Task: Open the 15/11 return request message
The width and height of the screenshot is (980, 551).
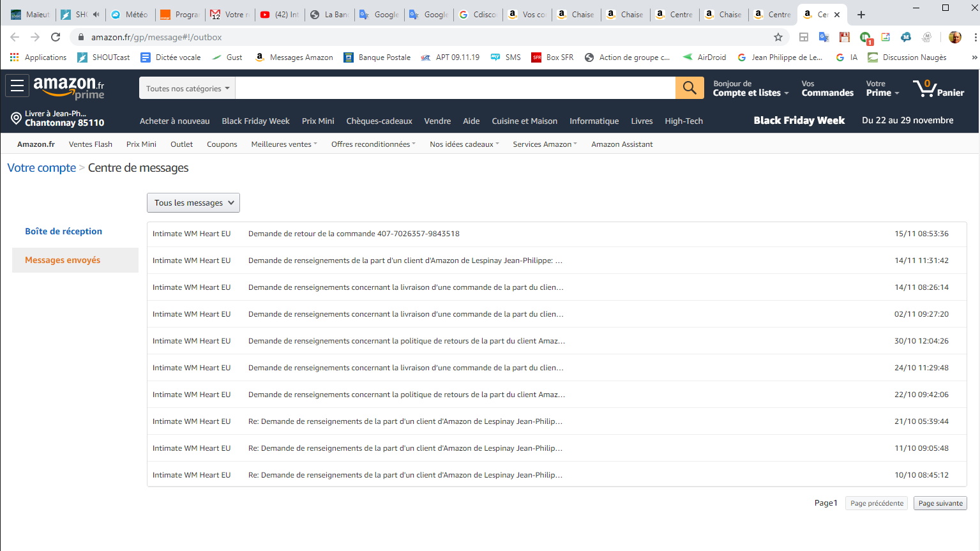Action: point(354,234)
